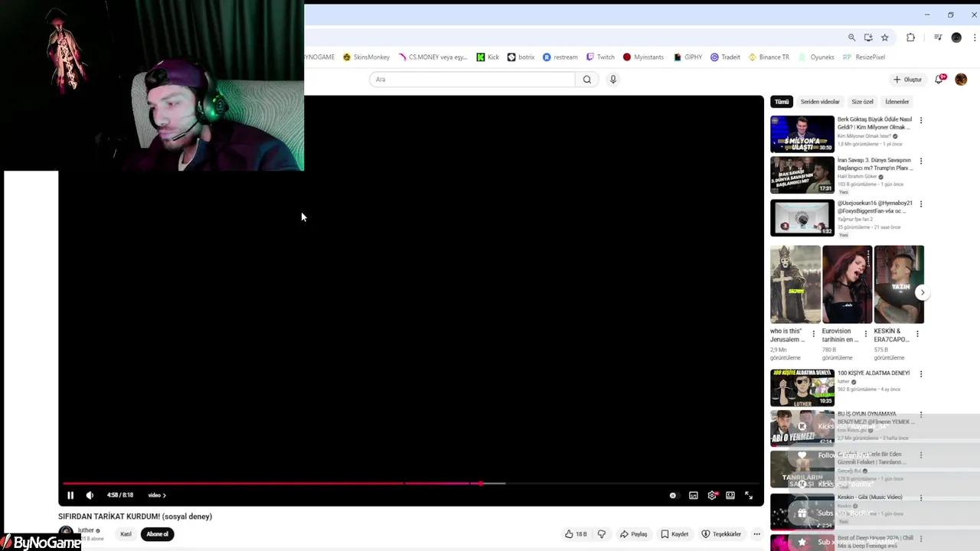Open Tradeit bookmark

coord(725,57)
